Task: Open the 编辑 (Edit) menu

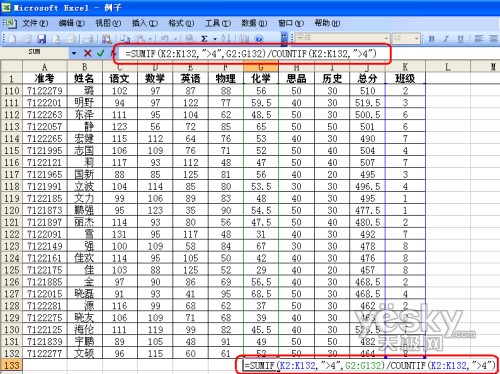Action: click(72, 23)
